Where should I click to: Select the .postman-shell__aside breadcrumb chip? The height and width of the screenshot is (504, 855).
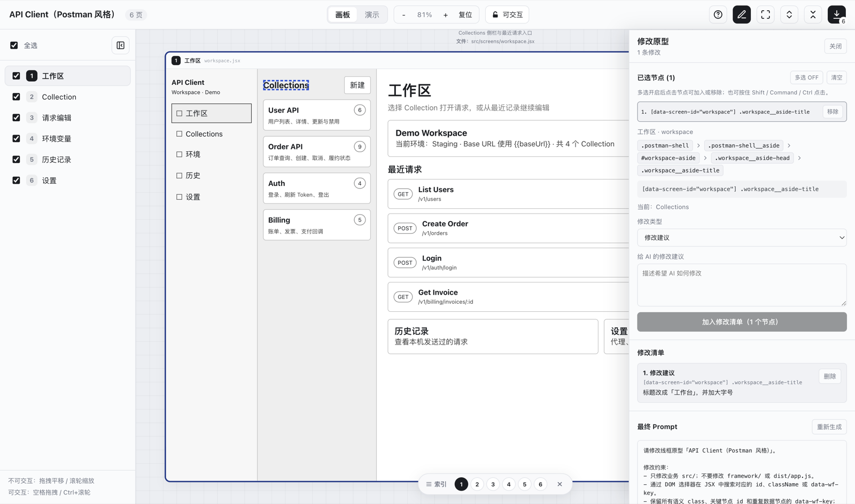[743, 145]
